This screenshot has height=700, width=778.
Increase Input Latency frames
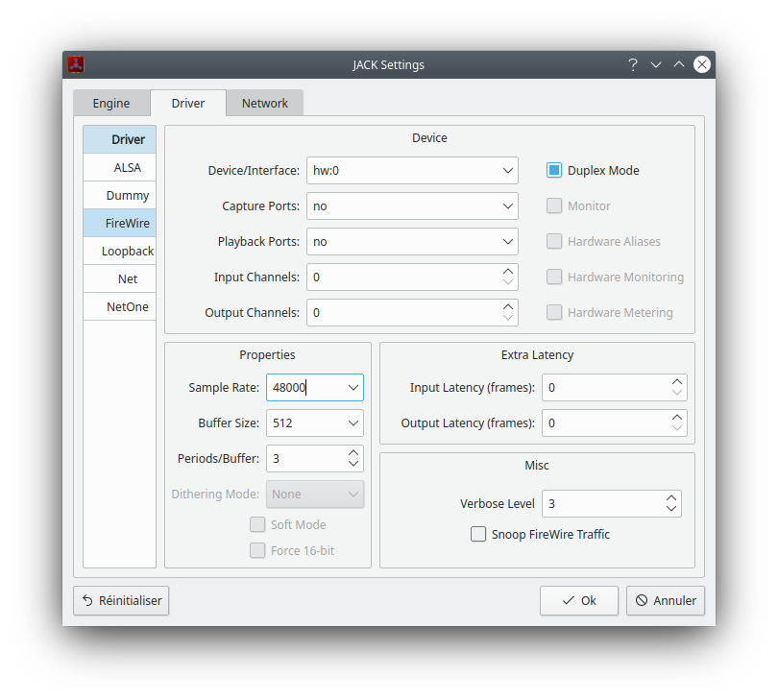tap(677, 382)
